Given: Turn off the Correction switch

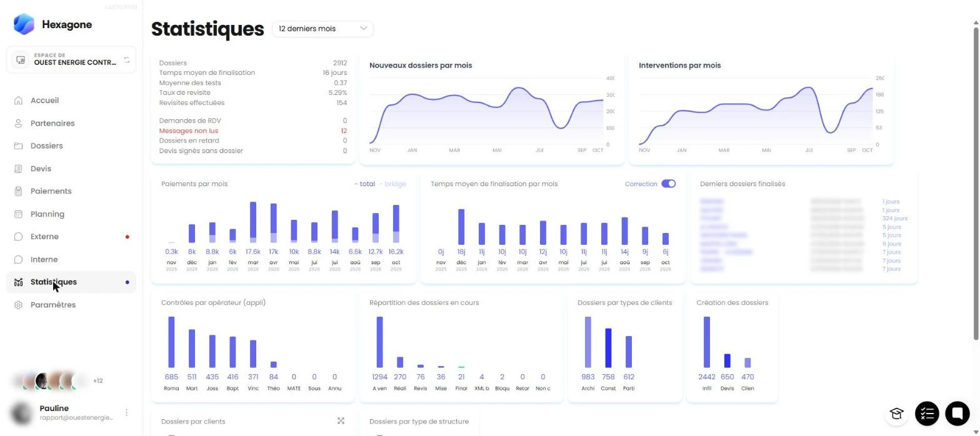Looking at the screenshot, I should point(668,184).
